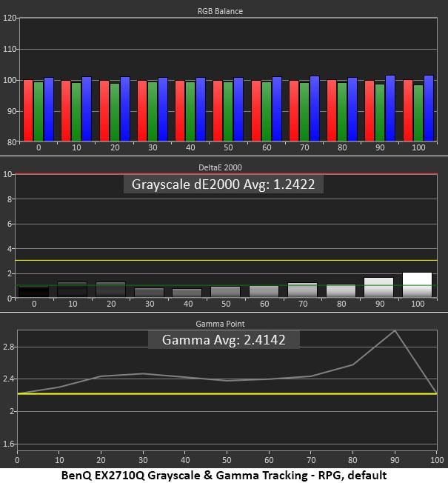The width and height of the screenshot is (448, 483).
Task: Click the red bar at 30 in RGB Balance
Action: [142, 111]
